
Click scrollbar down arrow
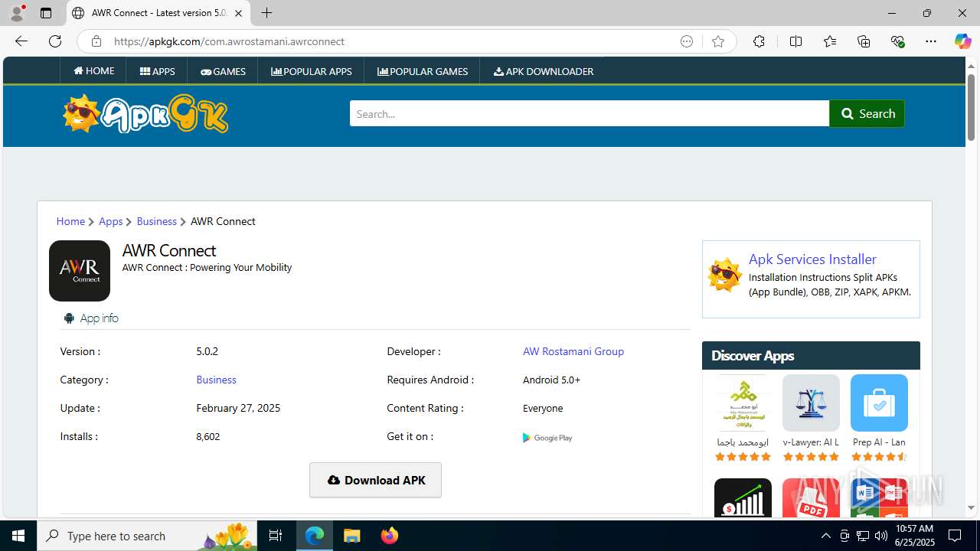coord(971,507)
